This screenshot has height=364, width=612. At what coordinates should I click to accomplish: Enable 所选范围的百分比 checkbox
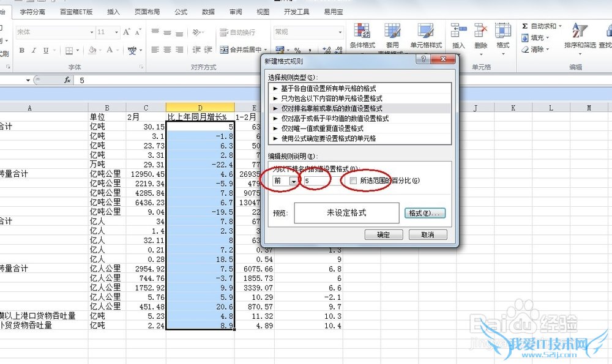pos(353,180)
